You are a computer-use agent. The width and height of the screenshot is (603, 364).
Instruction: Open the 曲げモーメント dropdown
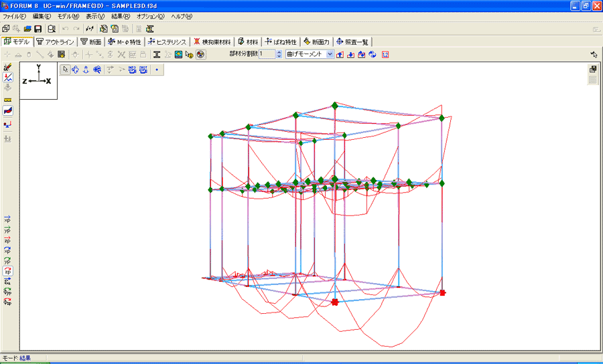330,54
